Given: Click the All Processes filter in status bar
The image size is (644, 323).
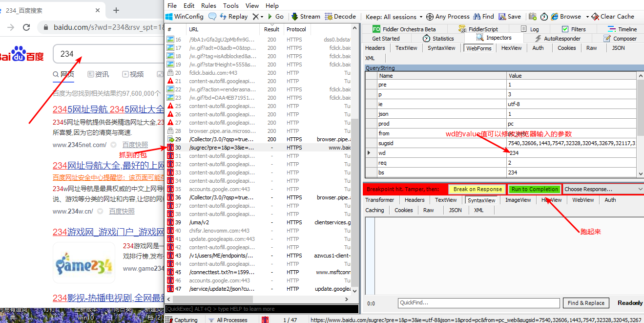Looking at the screenshot, I should tap(228, 320).
